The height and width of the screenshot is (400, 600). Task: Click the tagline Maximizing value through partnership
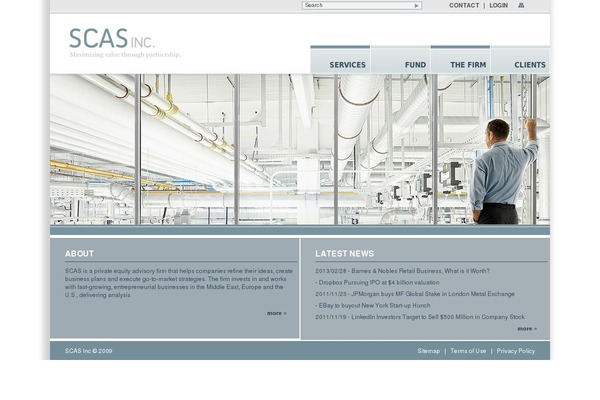coord(125,55)
